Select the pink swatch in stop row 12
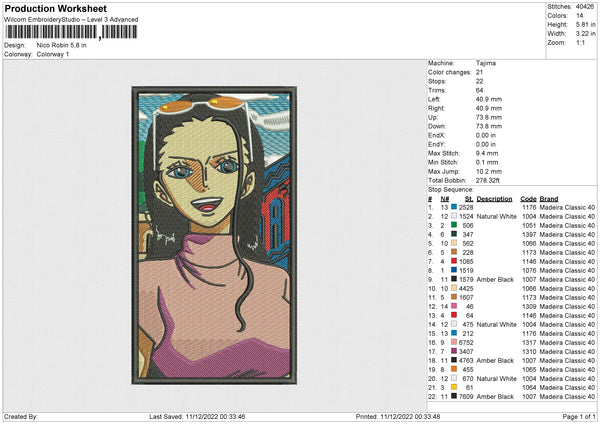Screen dimensions: 600x424 (454, 306)
